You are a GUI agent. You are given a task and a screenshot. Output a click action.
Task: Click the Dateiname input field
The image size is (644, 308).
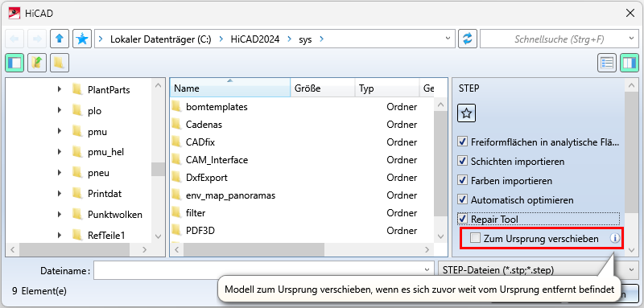click(x=264, y=270)
